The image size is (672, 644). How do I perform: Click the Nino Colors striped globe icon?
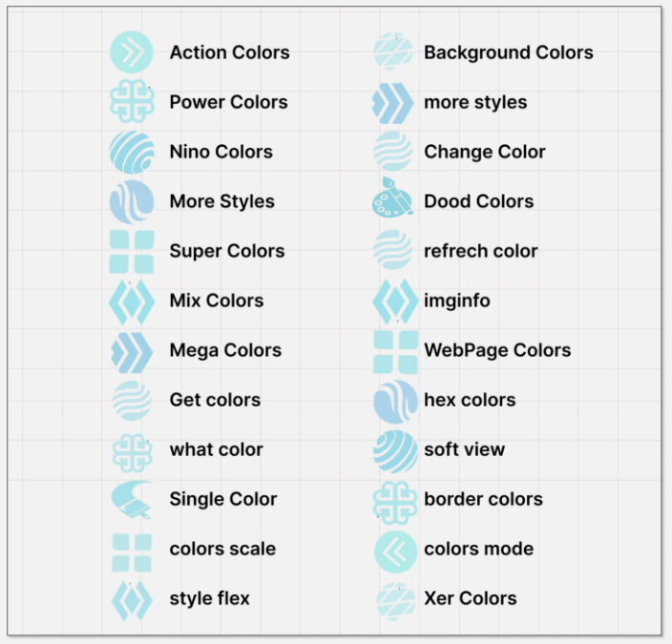[x=132, y=152]
